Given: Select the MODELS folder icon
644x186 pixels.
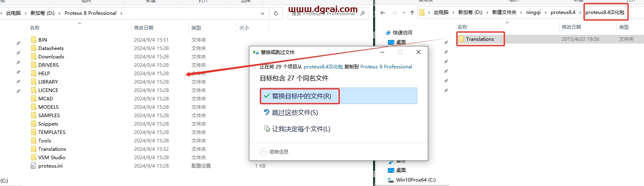Looking at the screenshot, I should pos(34,107).
